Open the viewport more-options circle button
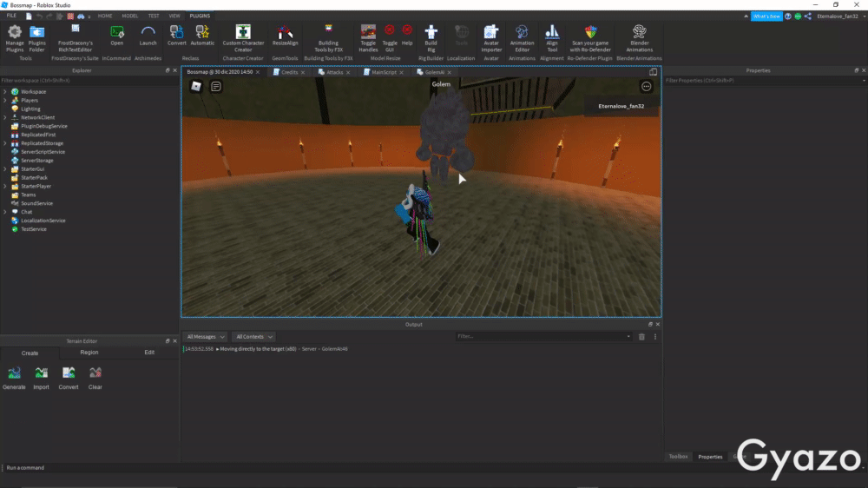Screen dimensions: 868x488 click(646, 87)
